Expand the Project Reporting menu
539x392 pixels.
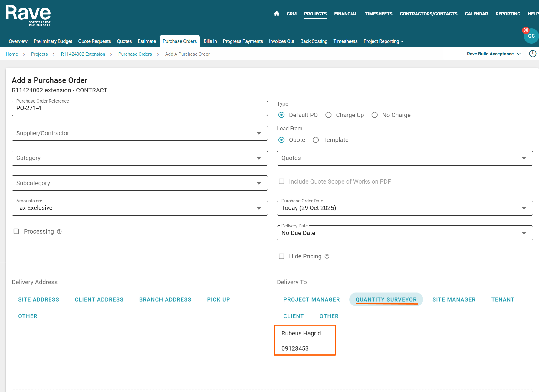383,41
